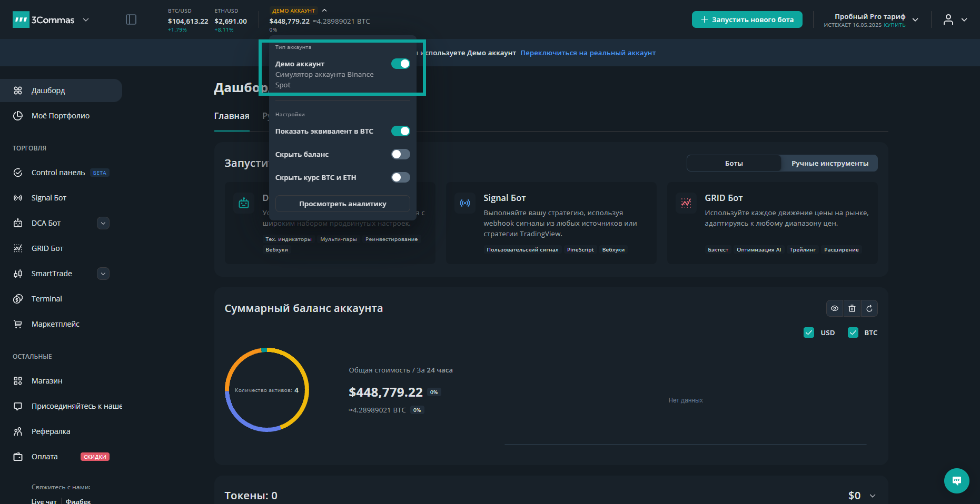Disable Демо аккаунт toggle
The width and height of the screenshot is (980, 504).
(401, 64)
